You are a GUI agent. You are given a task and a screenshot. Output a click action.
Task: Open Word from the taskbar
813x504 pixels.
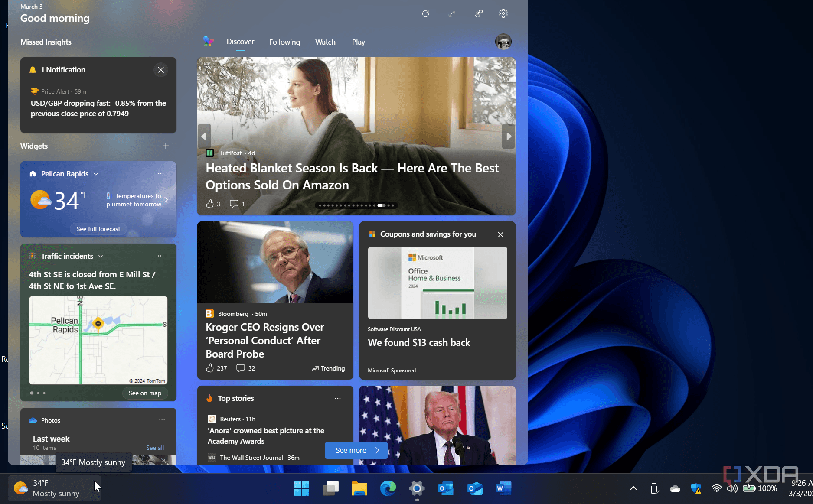click(503, 489)
